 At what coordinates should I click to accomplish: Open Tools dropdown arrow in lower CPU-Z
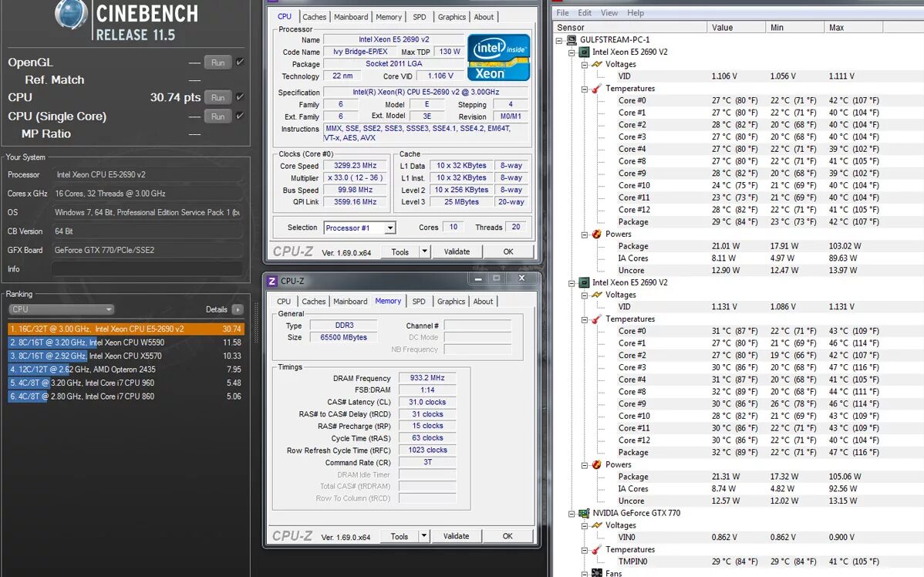(x=423, y=536)
